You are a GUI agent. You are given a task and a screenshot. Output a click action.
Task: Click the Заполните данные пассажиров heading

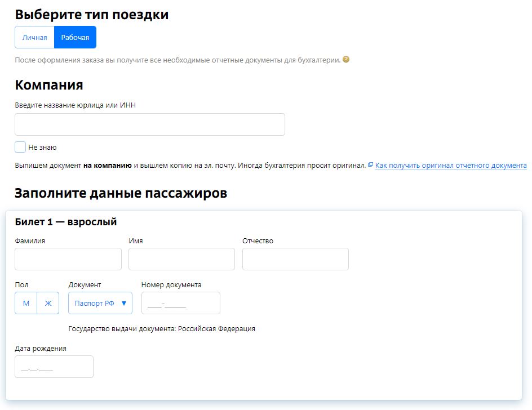click(x=121, y=193)
